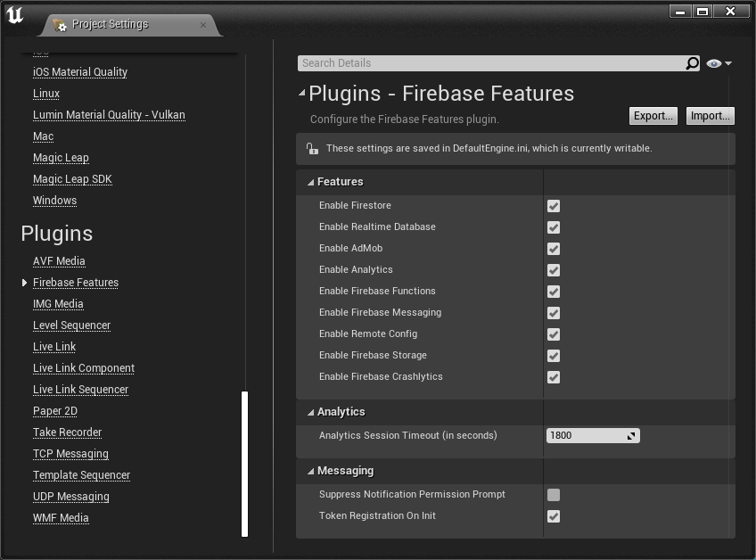Viewport: 756px width, 560px height.
Task: Collapse the Features section
Action: point(311,182)
